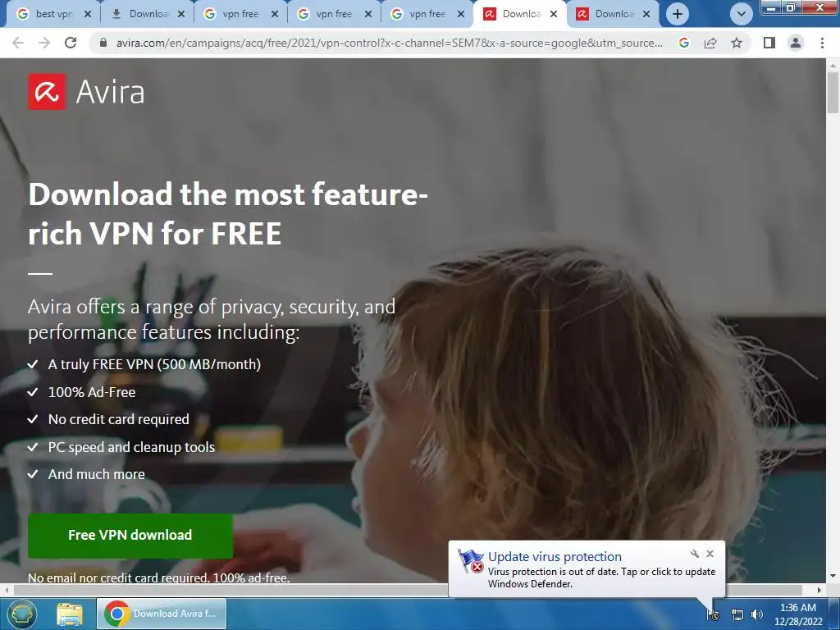Image resolution: width=840 pixels, height=630 pixels.
Task: Share this page icon
Action: click(x=710, y=43)
